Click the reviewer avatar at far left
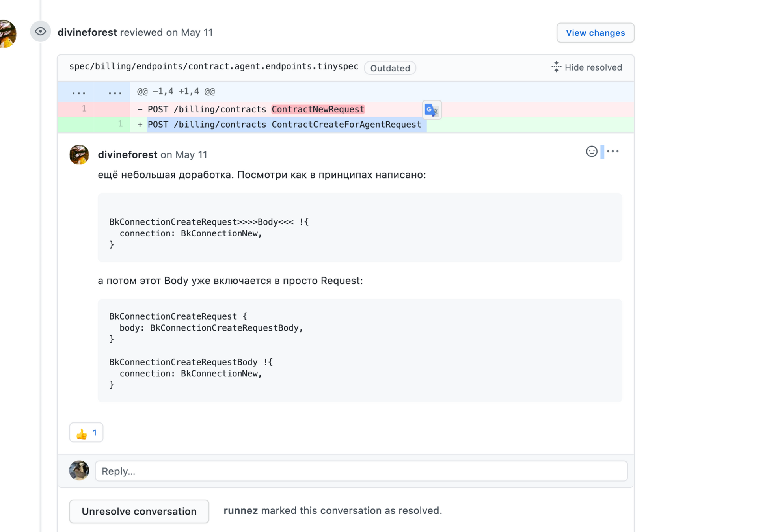The width and height of the screenshot is (780, 532). click(x=7, y=34)
